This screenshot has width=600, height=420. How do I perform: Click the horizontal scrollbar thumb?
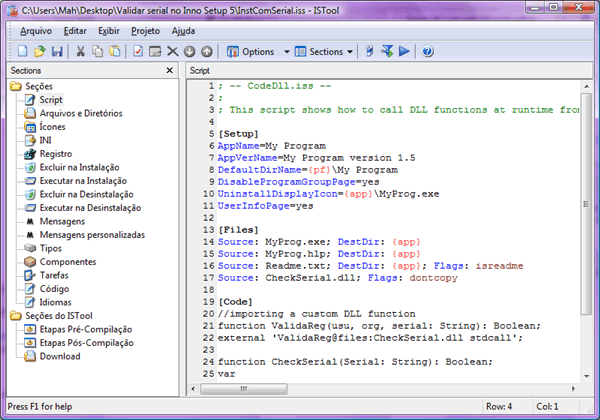pyautogui.click(x=244, y=389)
